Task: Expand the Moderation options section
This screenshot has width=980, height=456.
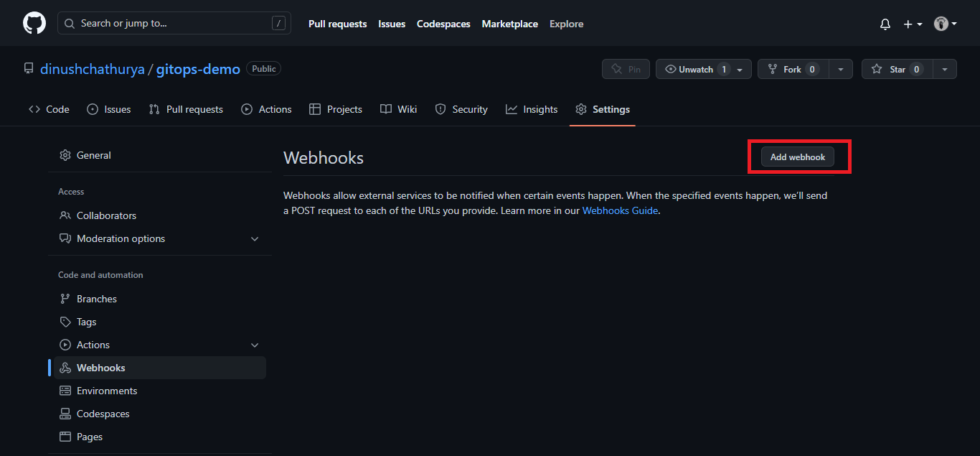Action: coord(255,238)
